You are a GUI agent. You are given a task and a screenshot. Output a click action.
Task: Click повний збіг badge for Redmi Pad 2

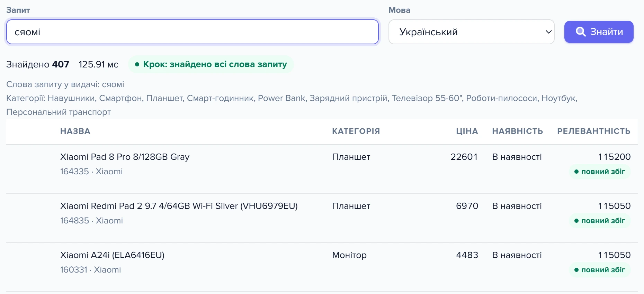(x=600, y=221)
